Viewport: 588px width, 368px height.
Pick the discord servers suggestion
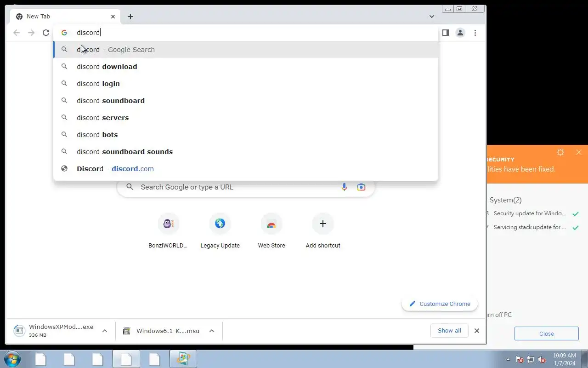point(246,118)
